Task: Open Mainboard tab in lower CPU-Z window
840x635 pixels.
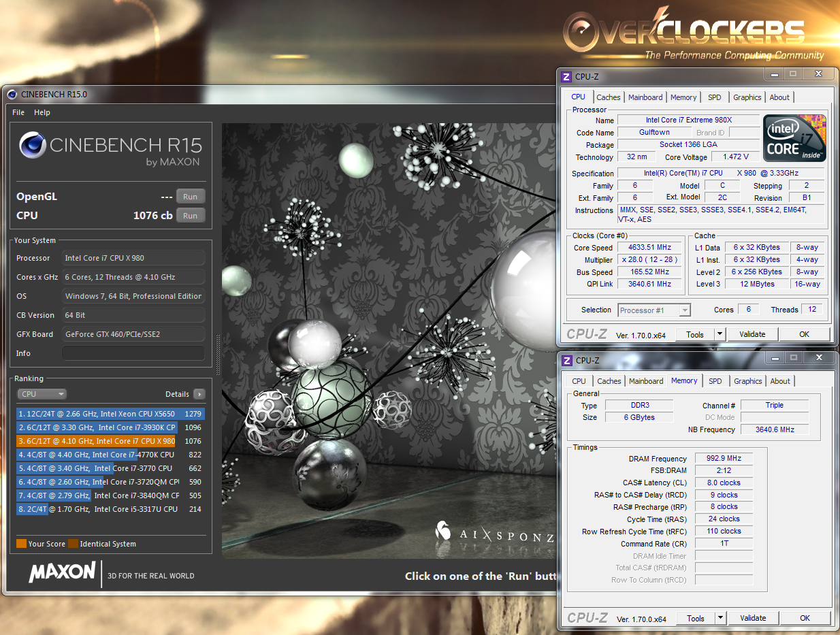Action: coord(646,381)
